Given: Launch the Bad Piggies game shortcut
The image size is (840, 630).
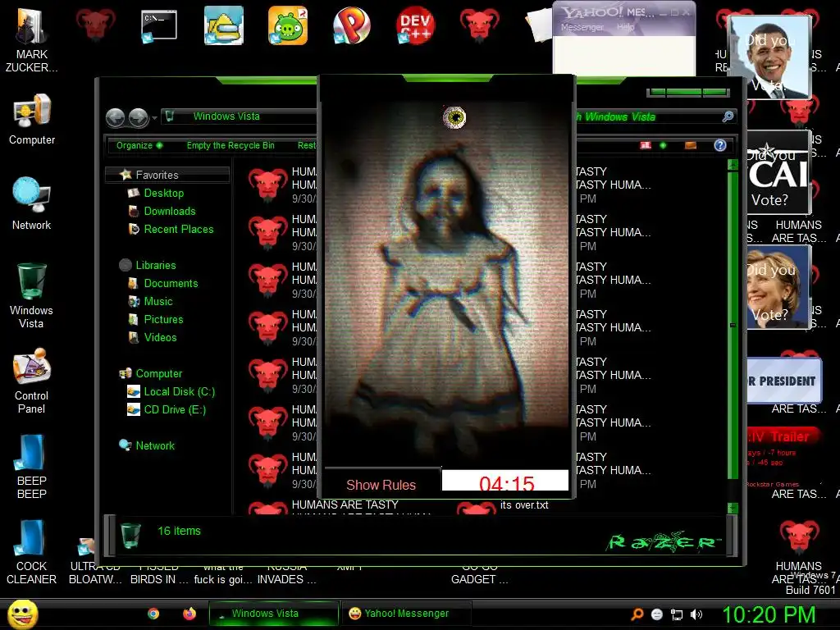Looking at the screenshot, I should click(288, 25).
